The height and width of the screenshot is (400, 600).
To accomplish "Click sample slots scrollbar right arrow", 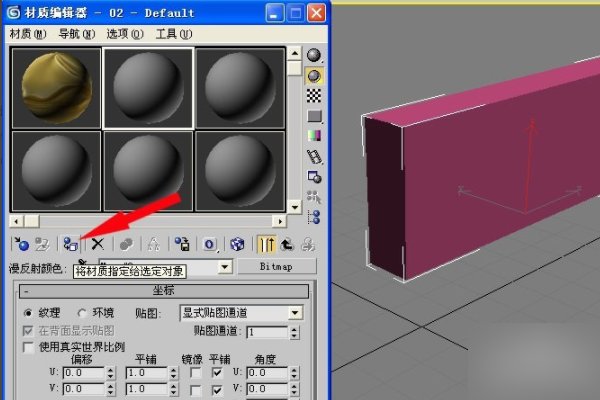I will coord(280,221).
